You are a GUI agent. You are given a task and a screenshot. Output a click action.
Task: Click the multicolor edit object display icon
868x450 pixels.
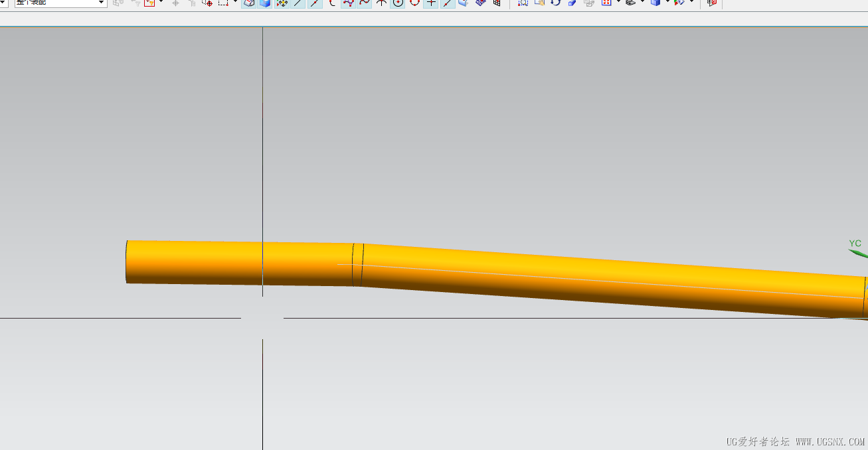point(679,3)
